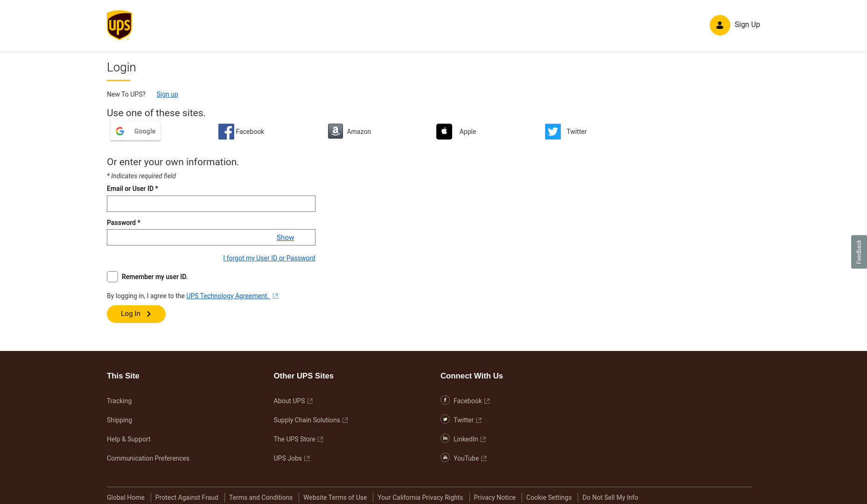Open the Sign up link beside New To UPS
Screen dimensions: 867x504
[167, 94]
